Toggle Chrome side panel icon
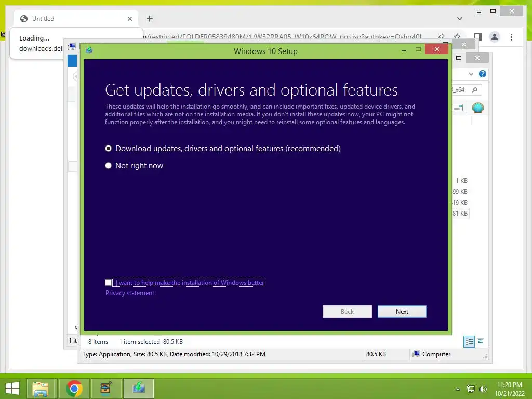 pyautogui.click(x=478, y=37)
